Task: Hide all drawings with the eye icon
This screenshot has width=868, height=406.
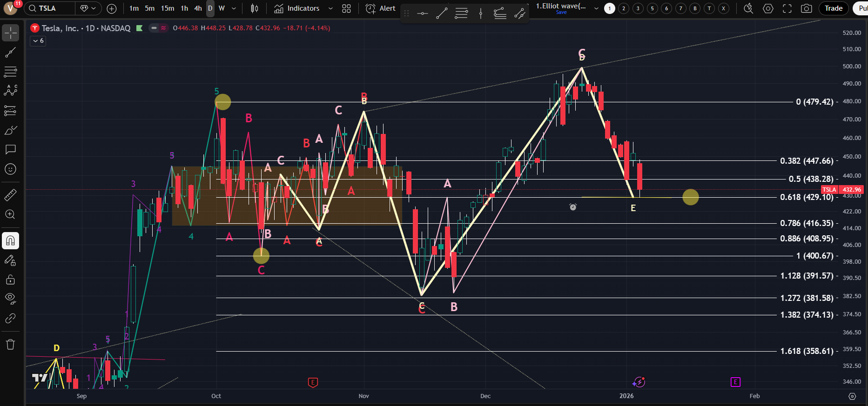Action: point(10,298)
